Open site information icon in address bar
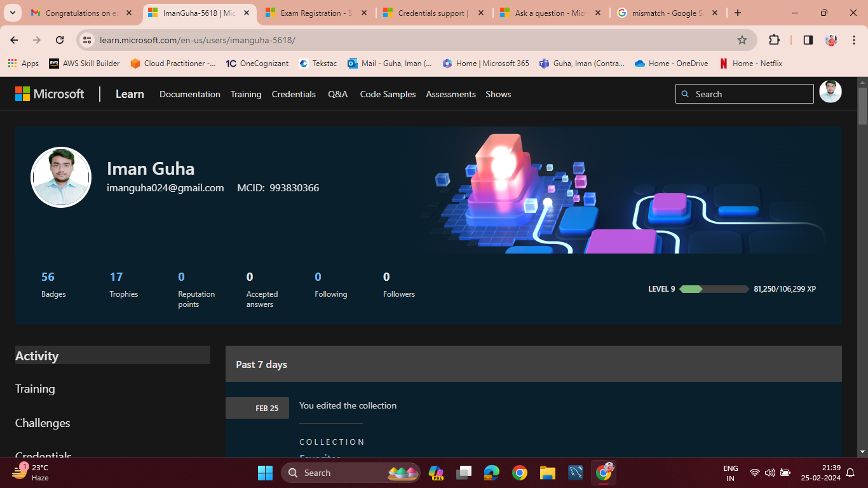Screen dimensions: 868x488 88,40
